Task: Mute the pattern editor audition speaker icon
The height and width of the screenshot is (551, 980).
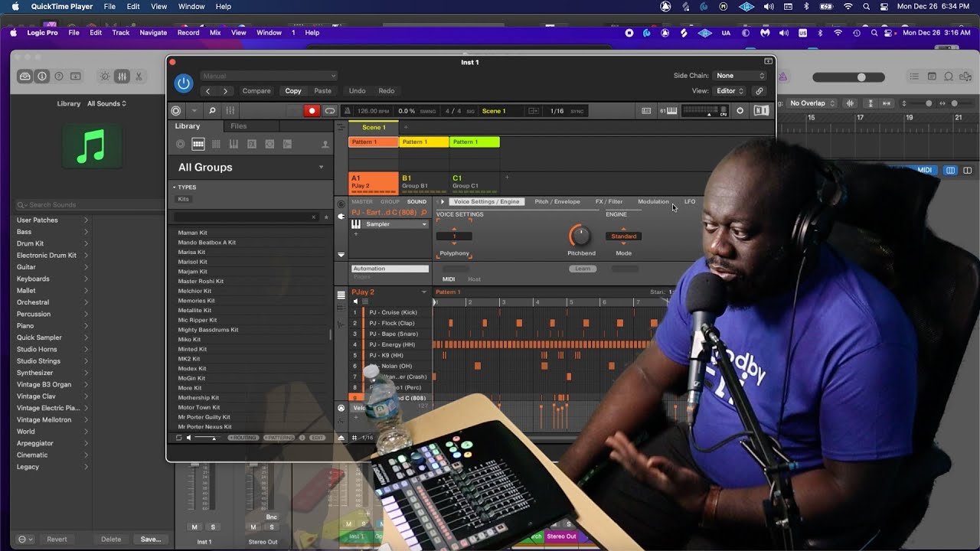Action: [x=355, y=302]
